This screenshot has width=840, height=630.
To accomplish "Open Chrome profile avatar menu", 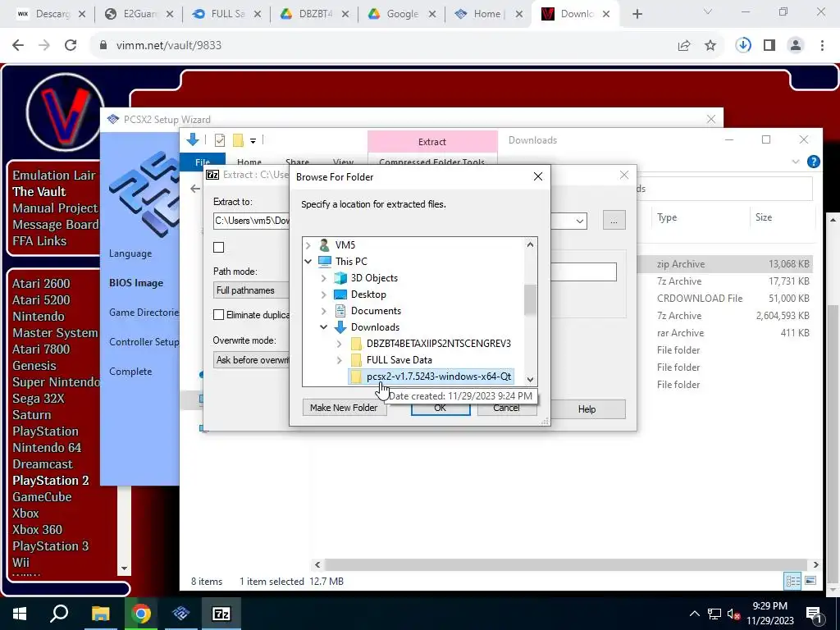I will [x=796, y=46].
